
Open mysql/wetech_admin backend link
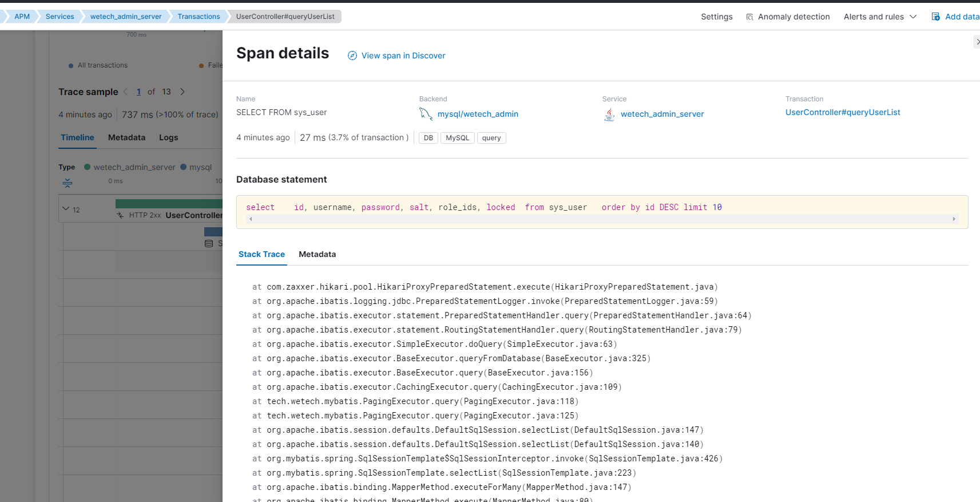[478, 114]
